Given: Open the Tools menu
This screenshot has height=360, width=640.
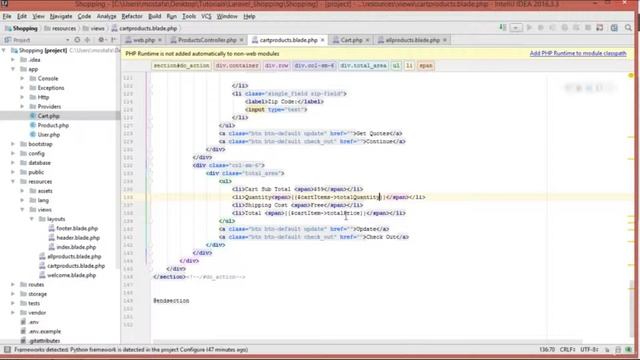Looking at the screenshot, I should click(x=189, y=16).
